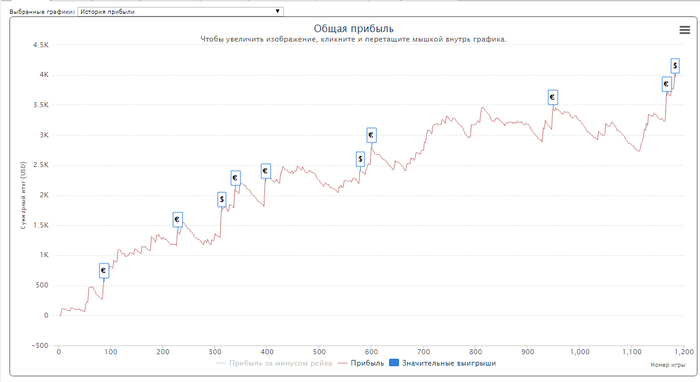
Task: Click the dropdown arrow of chart selector
Action: click(x=277, y=11)
